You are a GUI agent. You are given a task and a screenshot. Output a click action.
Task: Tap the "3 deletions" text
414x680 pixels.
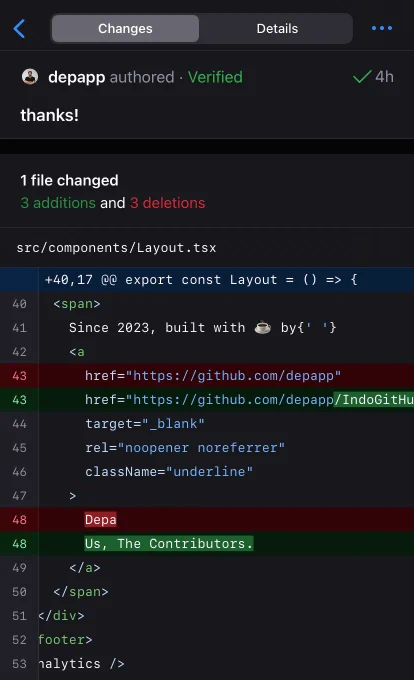pos(168,203)
